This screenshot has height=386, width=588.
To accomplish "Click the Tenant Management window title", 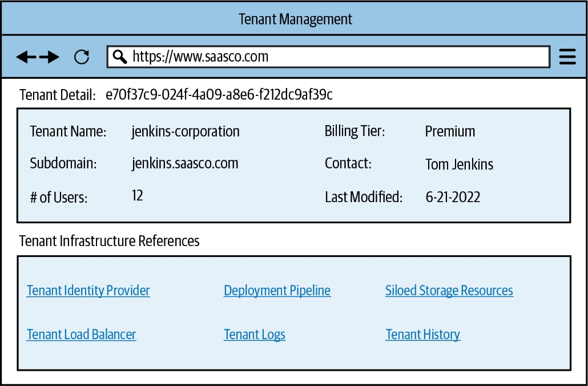I will click(x=295, y=19).
